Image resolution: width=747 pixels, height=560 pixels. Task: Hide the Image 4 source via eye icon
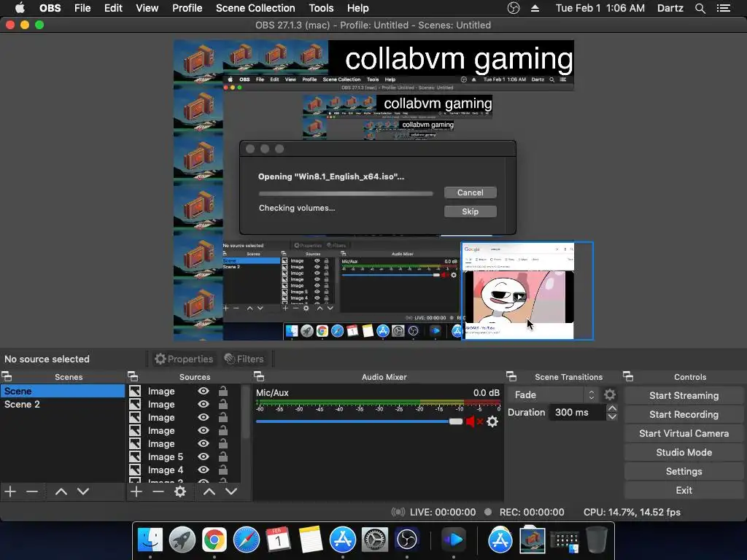pyautogui.click(x=204, y=470)
